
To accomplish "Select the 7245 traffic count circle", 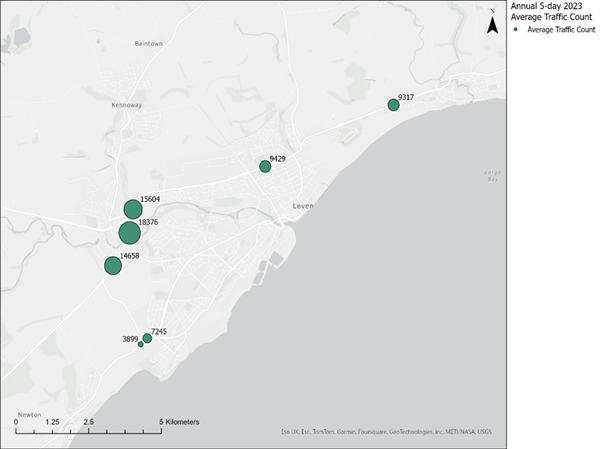I will click(x=147, y=338).
